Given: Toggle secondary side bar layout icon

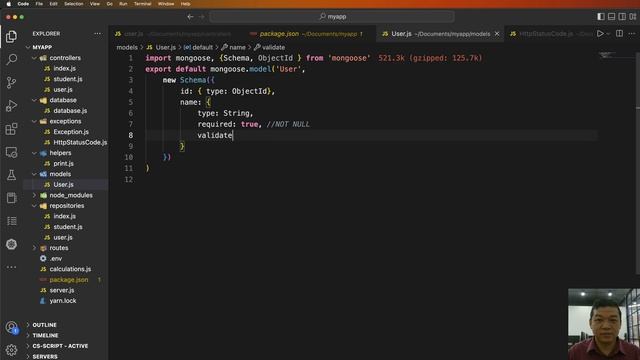Looking at the screenshot, I should 622,16.
